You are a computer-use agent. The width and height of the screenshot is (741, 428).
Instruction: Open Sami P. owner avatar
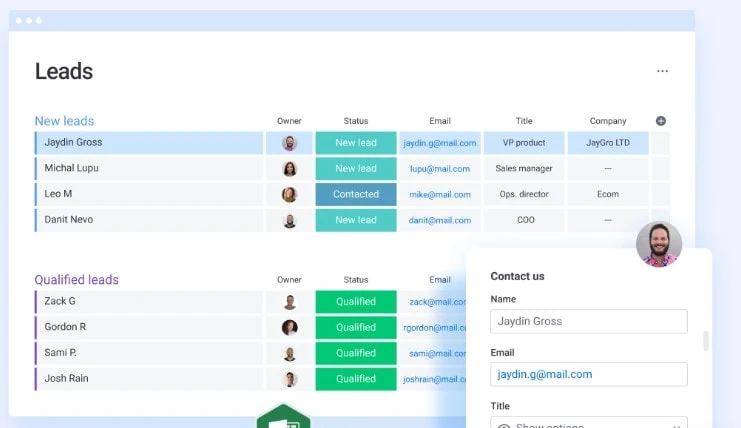point(289,353)
